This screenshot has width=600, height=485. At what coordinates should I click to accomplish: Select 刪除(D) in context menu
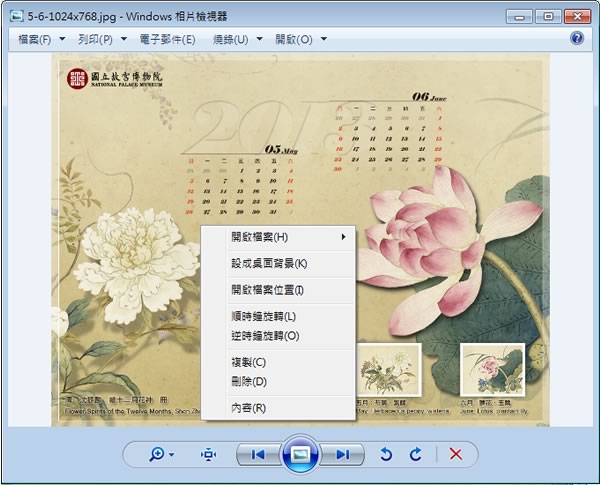(x=278, y=381)
